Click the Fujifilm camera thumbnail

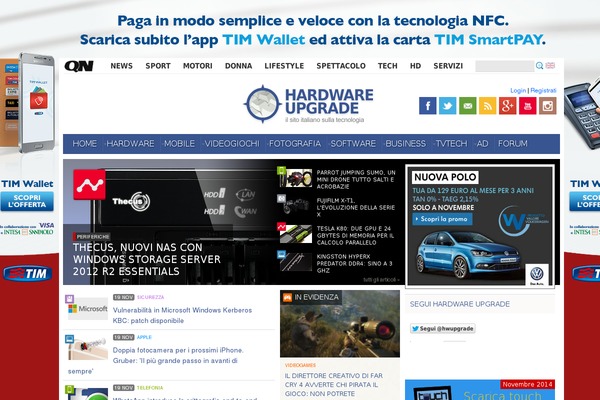[295, 206]
